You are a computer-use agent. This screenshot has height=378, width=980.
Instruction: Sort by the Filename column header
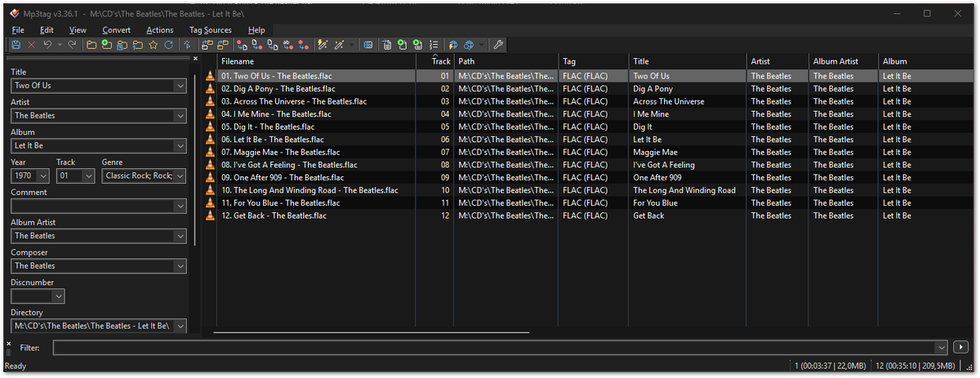[x=317, y=61]
